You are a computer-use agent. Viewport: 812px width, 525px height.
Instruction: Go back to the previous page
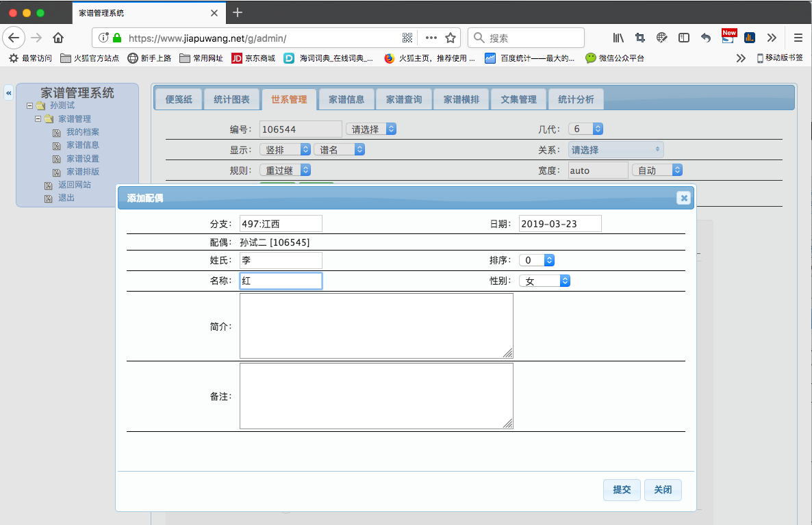coord(14,38)
